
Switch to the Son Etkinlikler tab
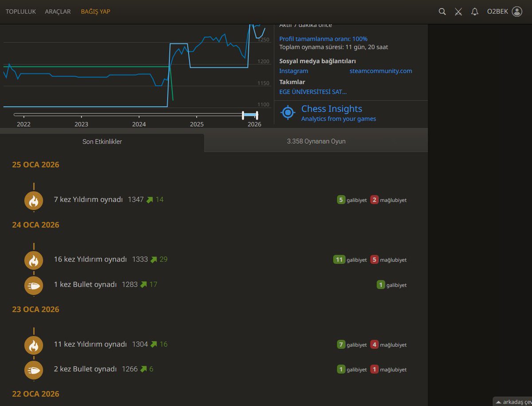(x=102, y=142)
